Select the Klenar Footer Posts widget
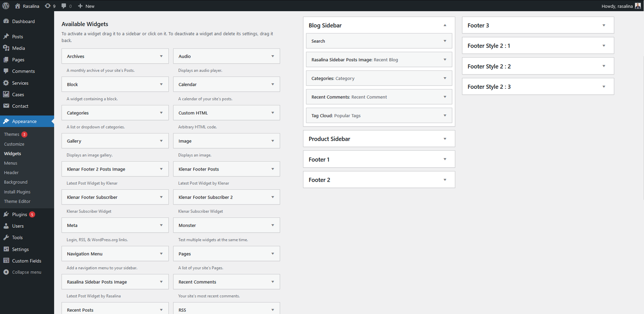 (227, 169)
